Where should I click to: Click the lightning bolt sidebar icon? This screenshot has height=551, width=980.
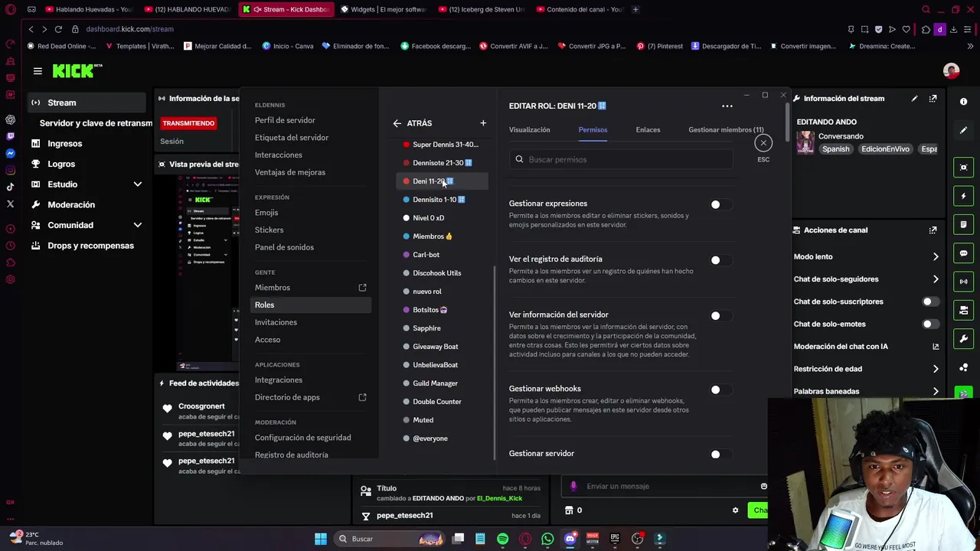(x=963, y=196)
